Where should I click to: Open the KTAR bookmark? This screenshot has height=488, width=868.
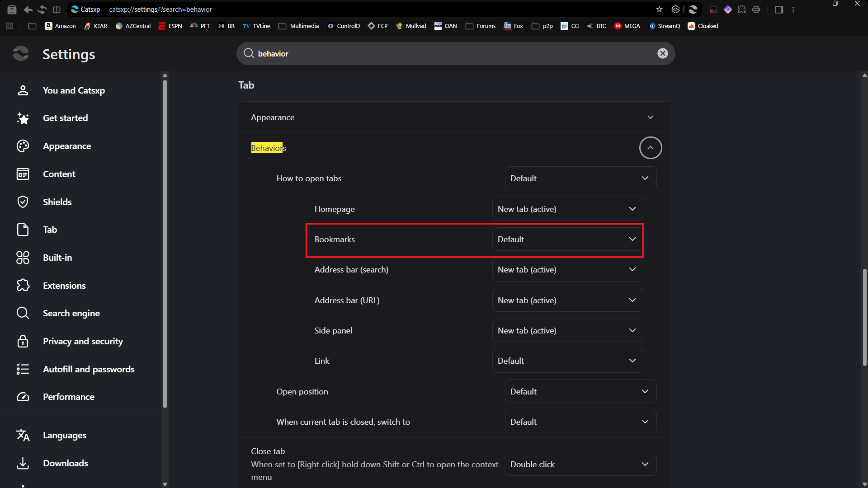click(x=95, y=26)
